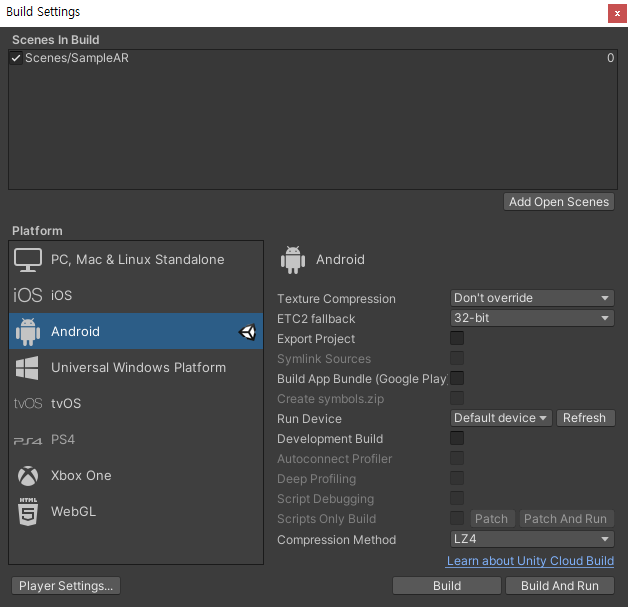
Task: Open the Learn about Unity Cloud Build link
Action: point(530,561)
